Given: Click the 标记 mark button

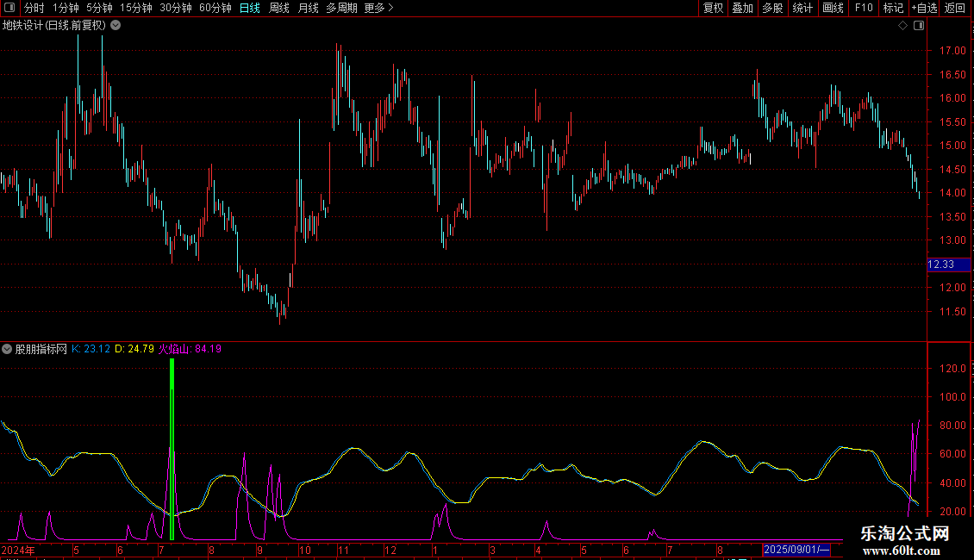Looking at the screenshot, I should (x=893, y=8).
